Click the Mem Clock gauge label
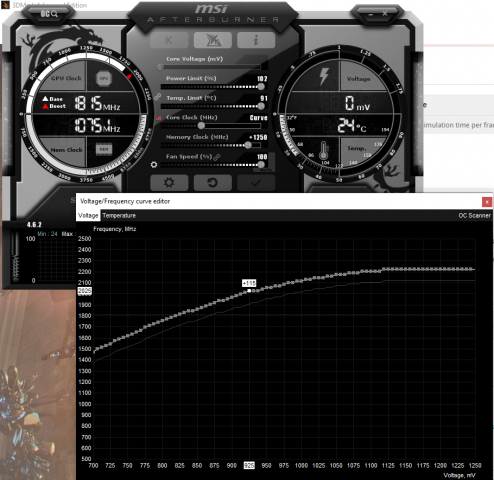Screen dimensions: 494x480 pyautogui.click(x=66, y=150)
